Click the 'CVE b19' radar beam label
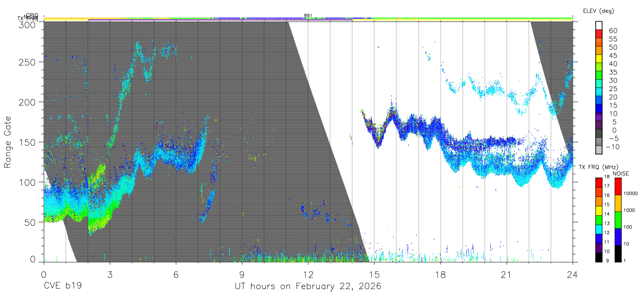Screen dimensions: 644x297 [62, 287]
